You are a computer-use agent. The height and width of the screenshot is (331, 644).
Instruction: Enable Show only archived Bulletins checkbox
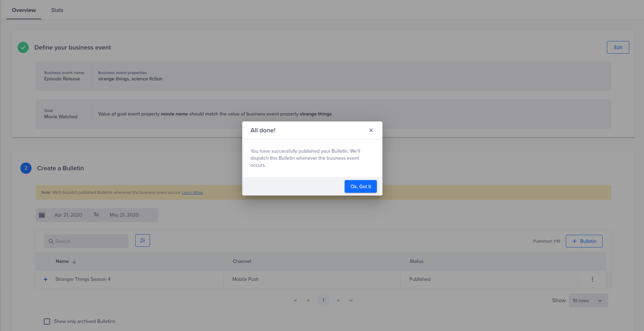click(x=47, y=322)
